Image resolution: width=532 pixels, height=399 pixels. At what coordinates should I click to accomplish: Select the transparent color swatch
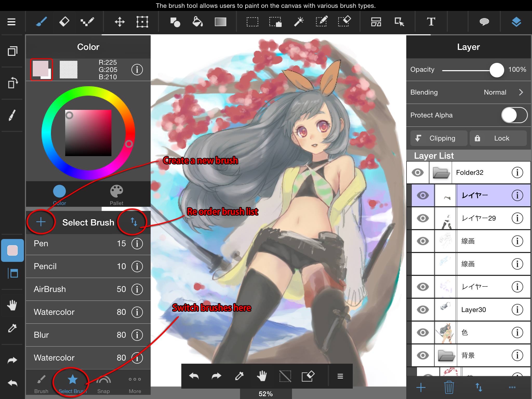pyautogui.click(x=69, y=69)
